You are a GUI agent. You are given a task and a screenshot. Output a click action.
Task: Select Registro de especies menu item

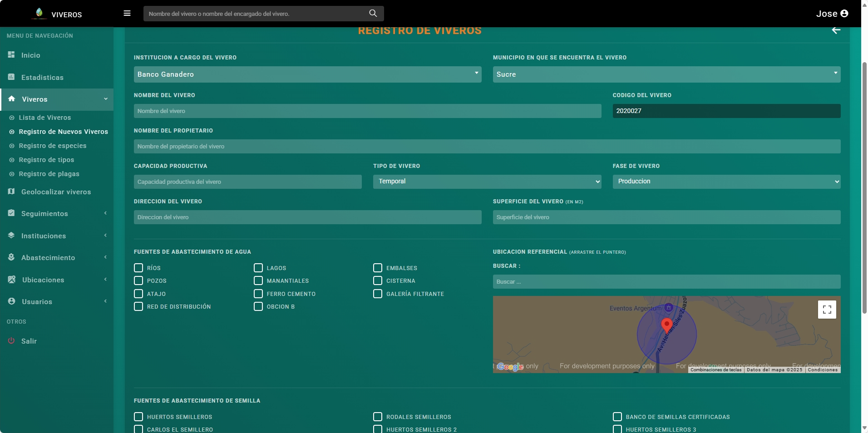coord(53,146)
